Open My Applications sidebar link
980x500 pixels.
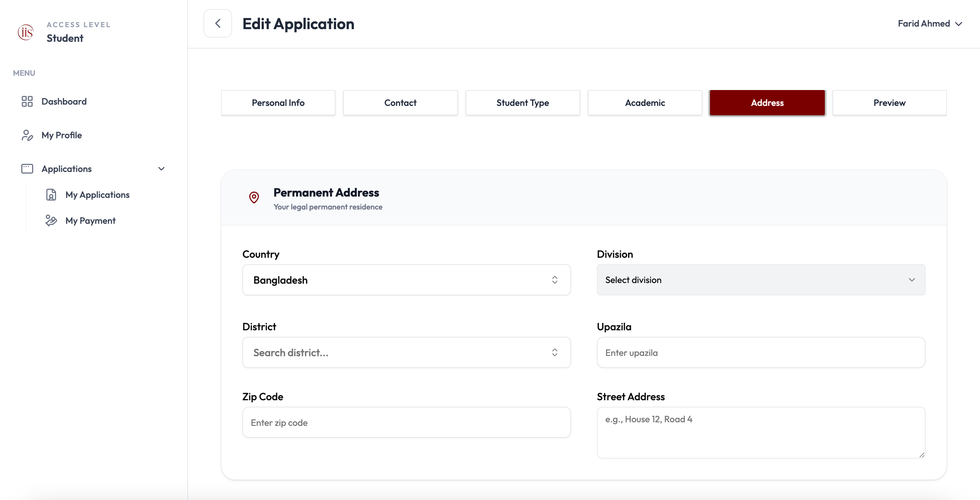click(98, 195)
